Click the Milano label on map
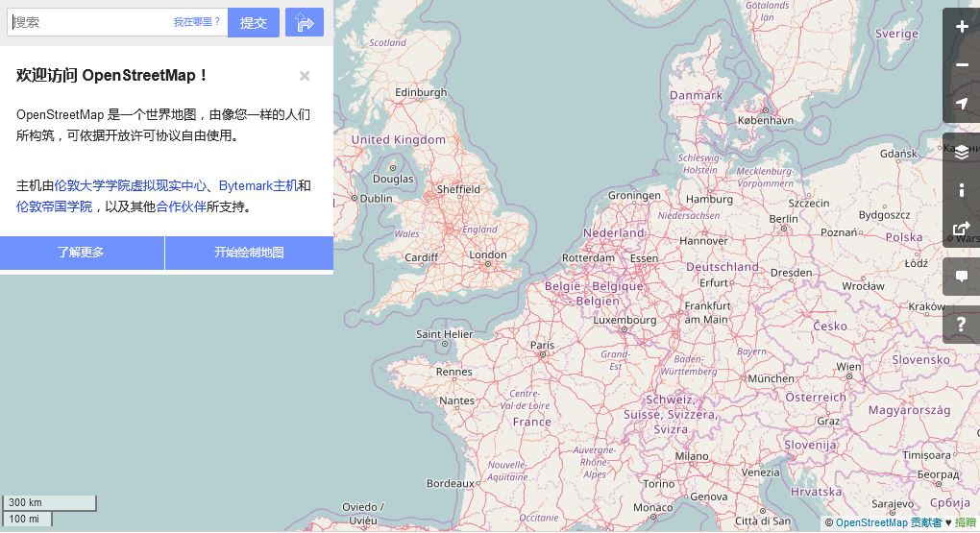The height and width of the screenshot is (533, 980). coord(692,456)
